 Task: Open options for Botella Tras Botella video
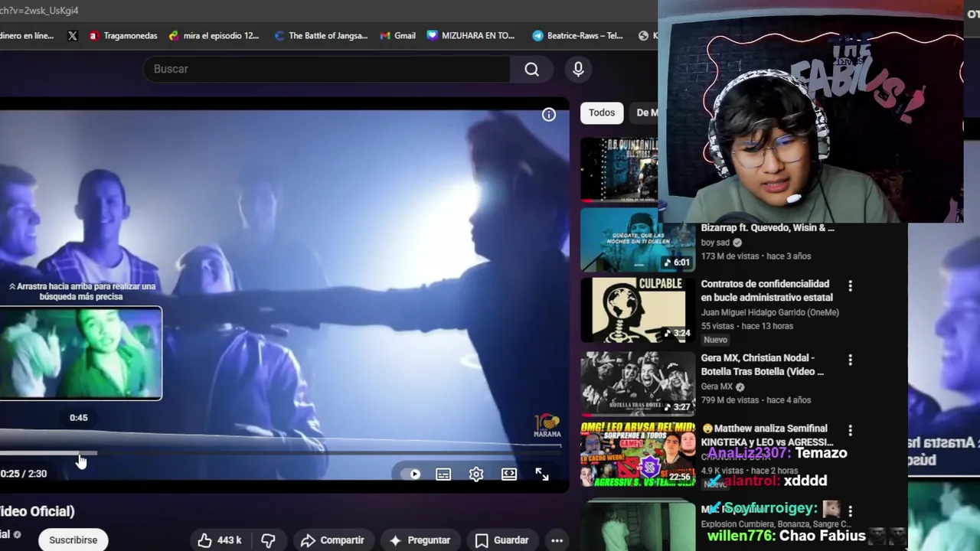coord(850,360)
